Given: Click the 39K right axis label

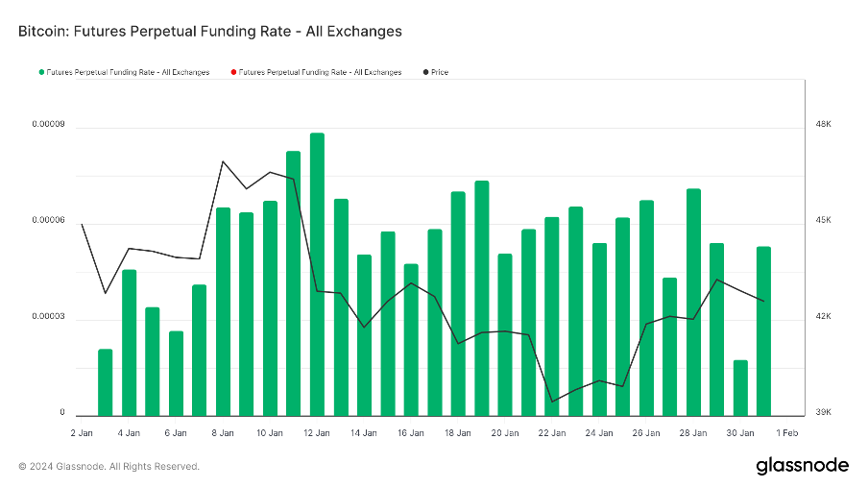Looking at the screenshot, I should click(x=823, y=412).
